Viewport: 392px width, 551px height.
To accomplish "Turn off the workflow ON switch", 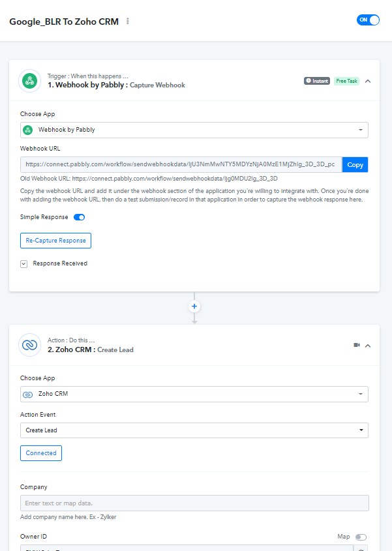I will [368, 20].
